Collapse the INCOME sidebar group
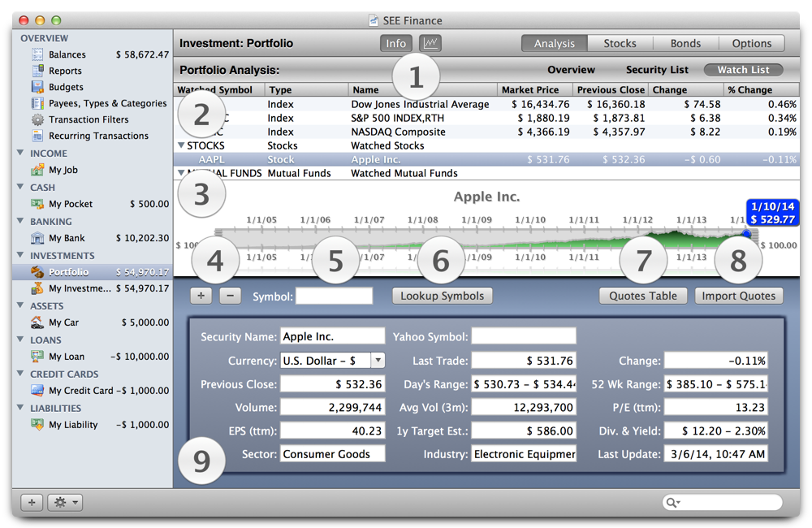The image size is (812, 528). click(20, 153)
